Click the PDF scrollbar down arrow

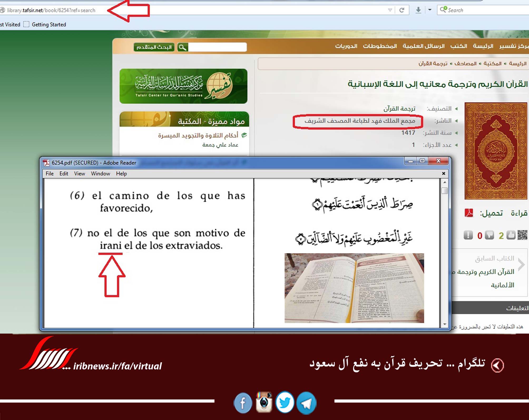[x=445, y=324]
